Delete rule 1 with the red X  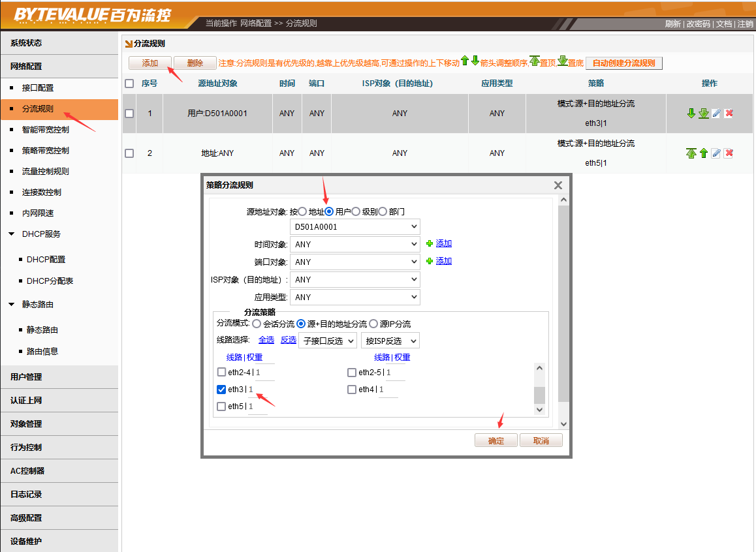point(729,114)
